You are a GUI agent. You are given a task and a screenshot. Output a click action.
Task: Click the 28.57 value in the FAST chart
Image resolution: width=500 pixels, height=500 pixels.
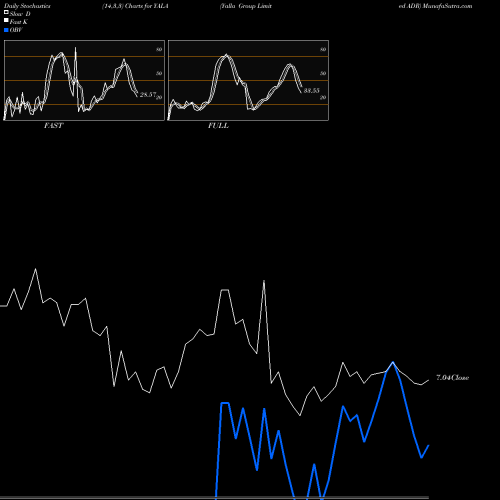[x=148, y=95]
